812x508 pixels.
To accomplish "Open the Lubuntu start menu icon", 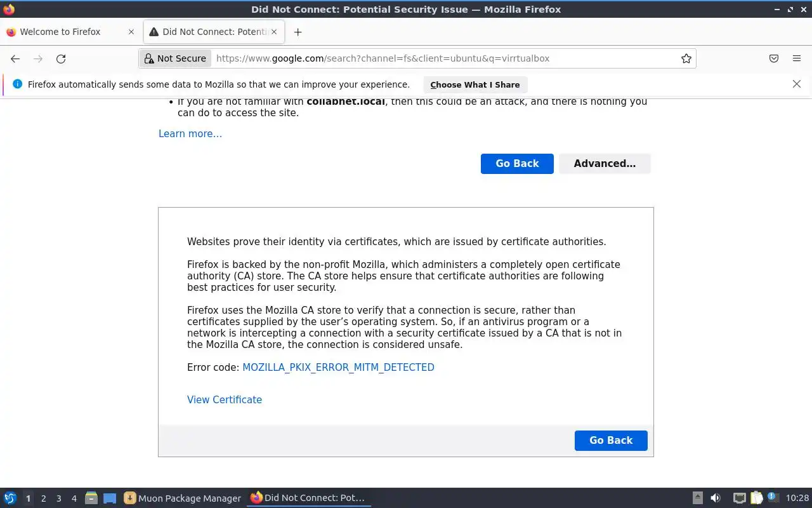I will (10, 498).
